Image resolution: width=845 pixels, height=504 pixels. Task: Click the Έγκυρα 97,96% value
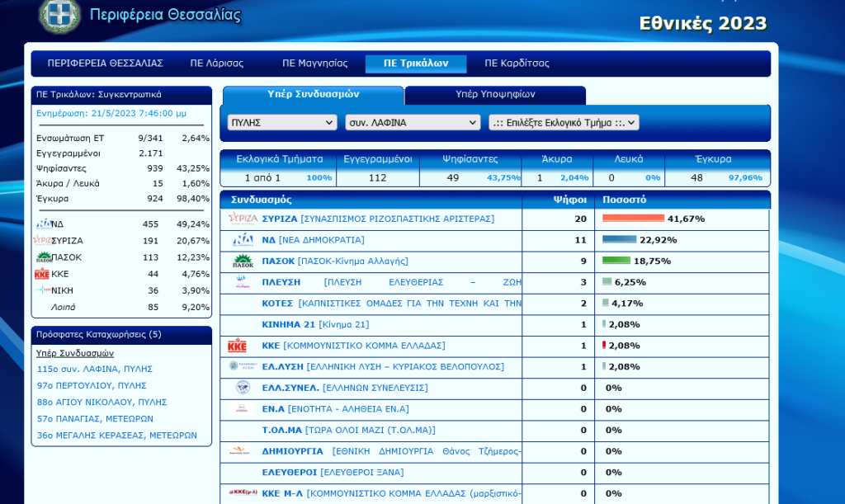pyautogui.click(x=745, y=177)
